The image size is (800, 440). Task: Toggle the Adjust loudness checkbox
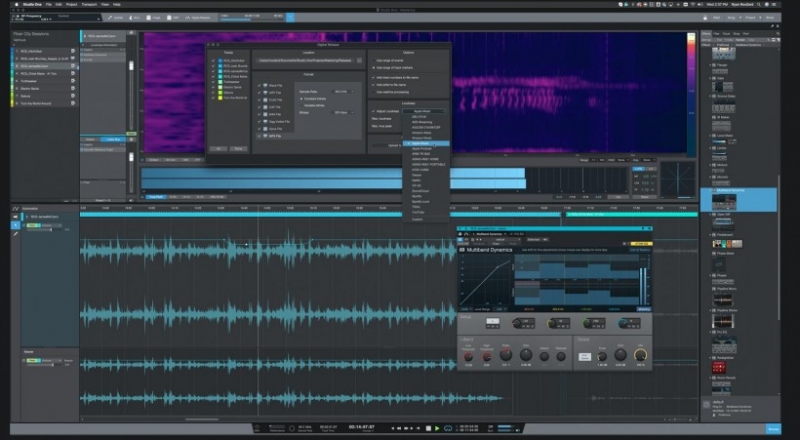(373, 111)
